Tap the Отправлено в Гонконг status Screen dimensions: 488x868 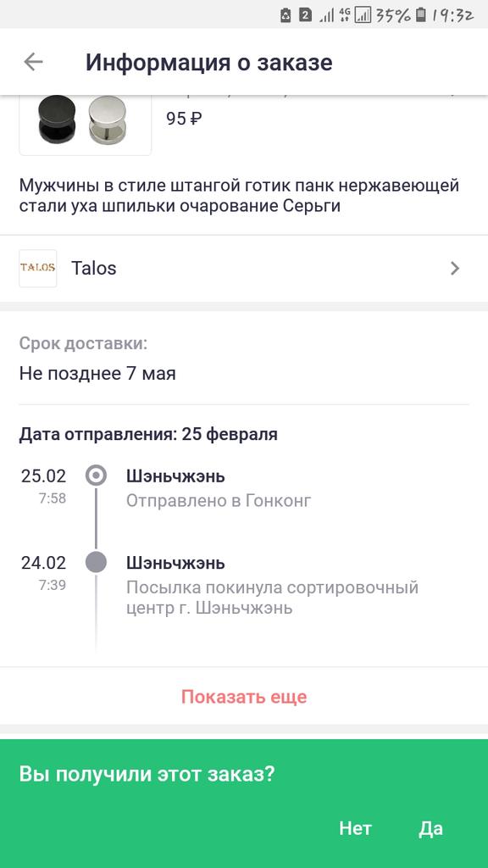[x=219, y=500]
